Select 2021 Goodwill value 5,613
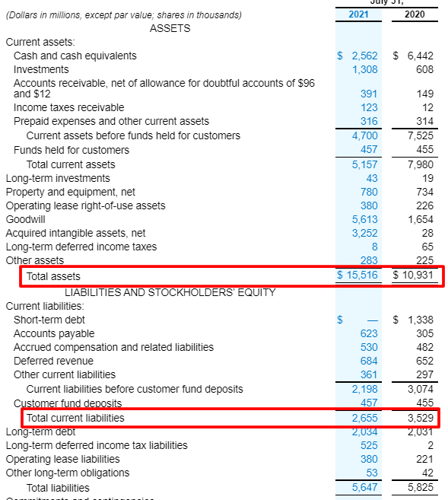 (x=364, y=220)
